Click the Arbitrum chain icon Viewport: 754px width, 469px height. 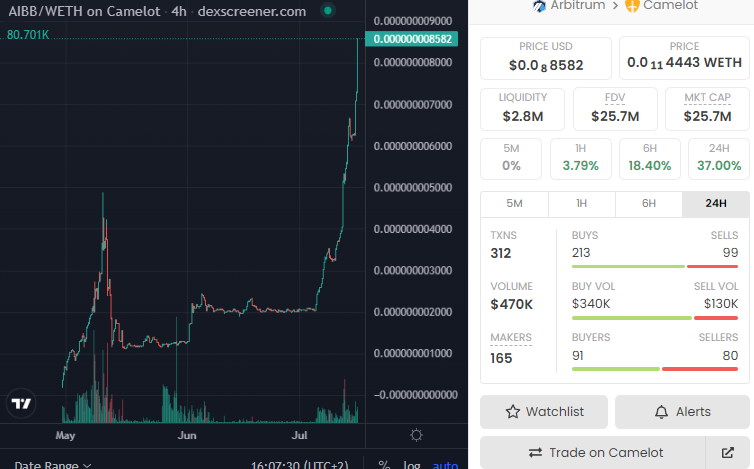(539, 6)
